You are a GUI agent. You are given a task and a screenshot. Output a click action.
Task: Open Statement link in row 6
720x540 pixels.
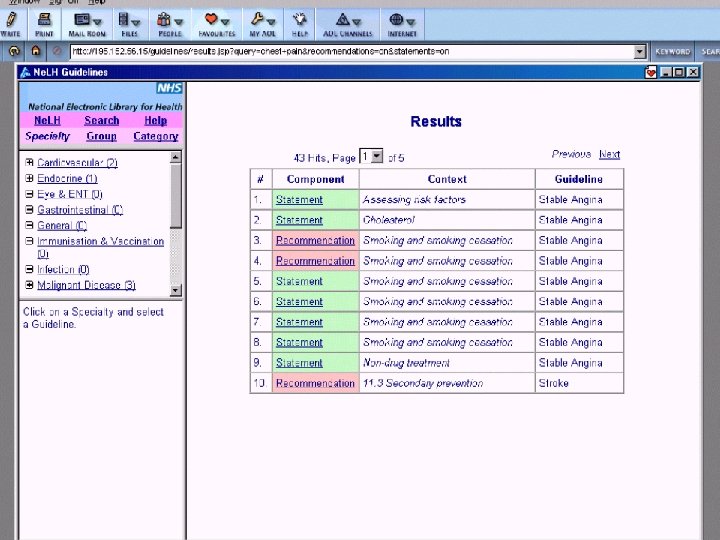click(x=299, y=302)
